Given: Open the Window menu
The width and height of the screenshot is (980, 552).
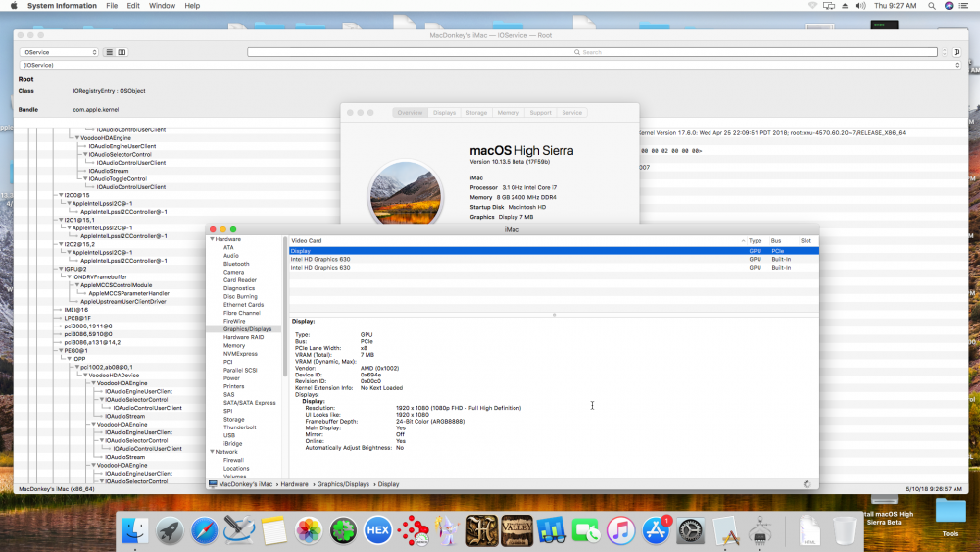Looking at the screenshot, I should pyautogui.click(x=162, y=6).
